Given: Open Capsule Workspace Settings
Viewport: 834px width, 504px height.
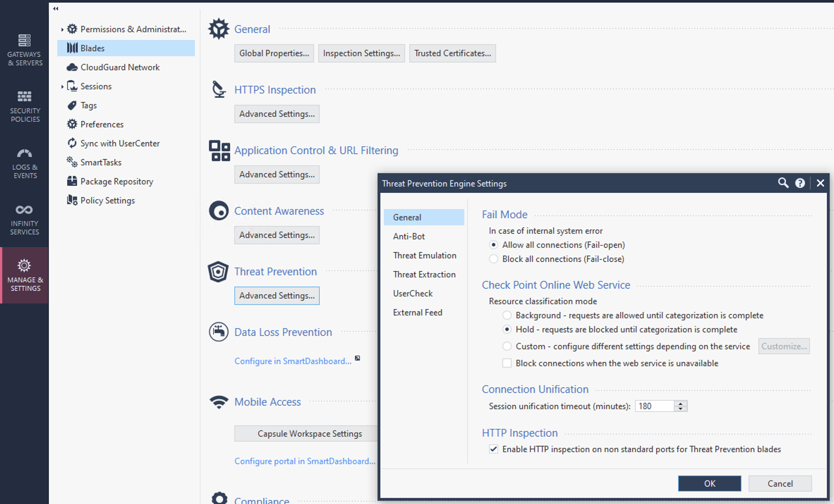Looking at the screenshot, I should coord(306,434).
